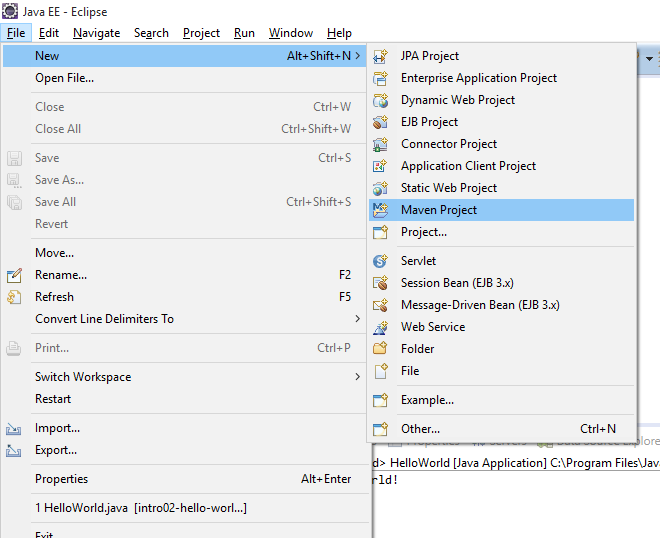This screenshot has width=660, height=538.
Task: Expand Convert Line Delimiters To submenu
Action: (x=357, y=319)
